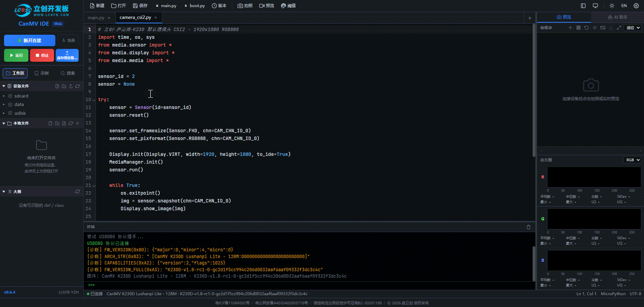Screen dimensions: 644x307
Task: Rotate the preview image using rotate icon
Action: click(586, 28)
